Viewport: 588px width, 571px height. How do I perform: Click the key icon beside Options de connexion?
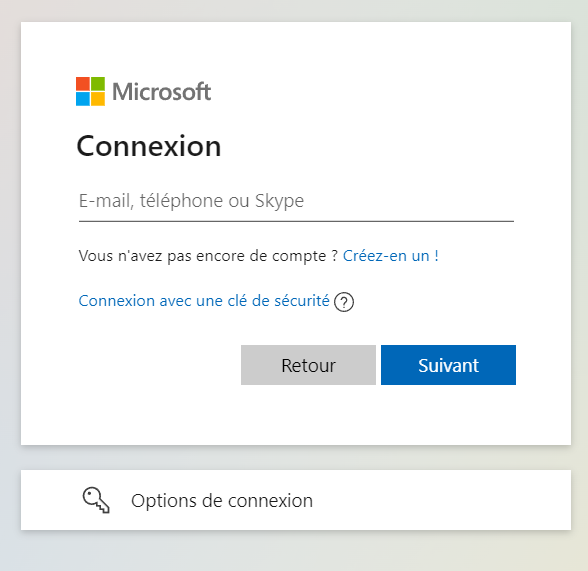[96, 500]
